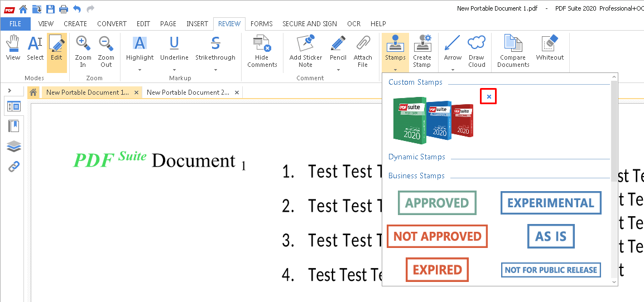Select the Arrow drawing tool
This screenshot has height=302, width=644.
click(x=453, y=48)
